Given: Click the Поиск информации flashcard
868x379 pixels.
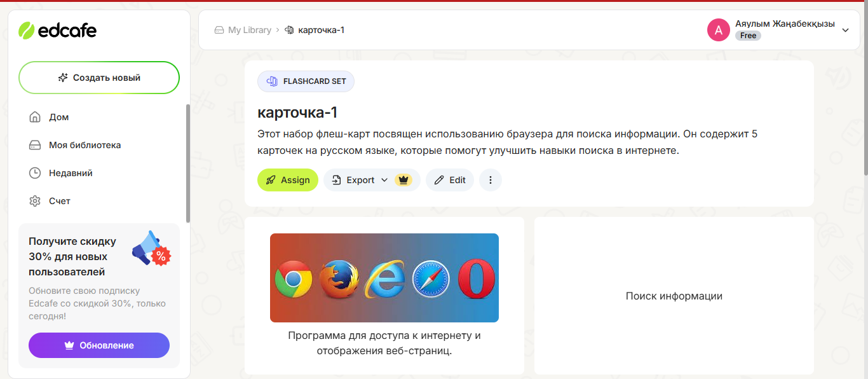Looking at the screenshot, I should [674, 296].
